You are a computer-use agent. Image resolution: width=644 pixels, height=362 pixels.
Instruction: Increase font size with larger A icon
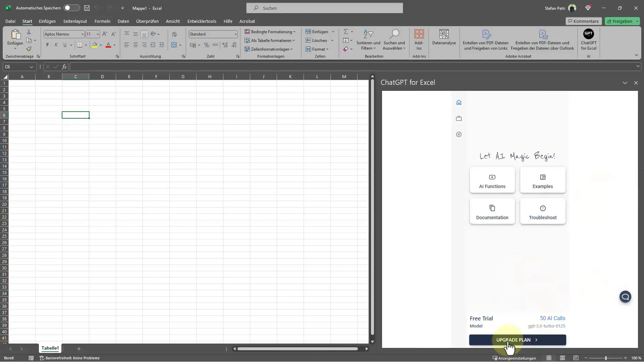[105, 34]
